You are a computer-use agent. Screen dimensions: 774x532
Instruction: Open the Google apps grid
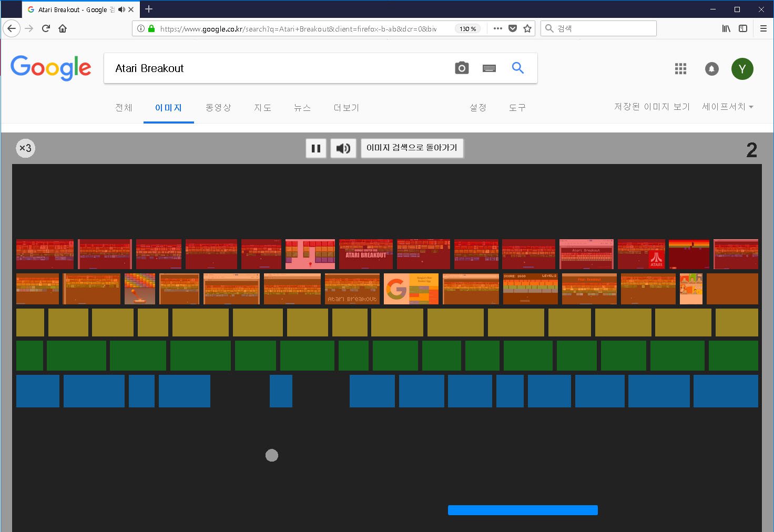(x=681, y=69)
